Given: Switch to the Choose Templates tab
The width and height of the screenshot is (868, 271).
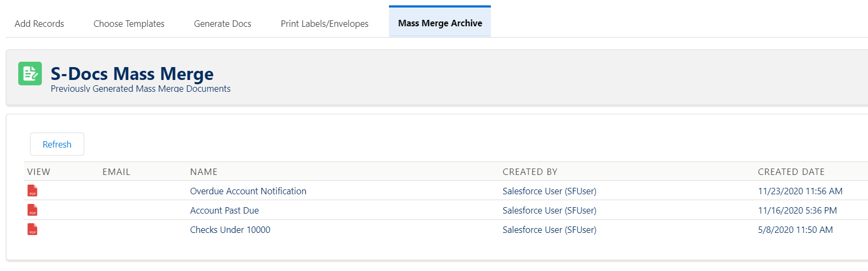Looking at the screenshot, I should click(x=129, y=24).
